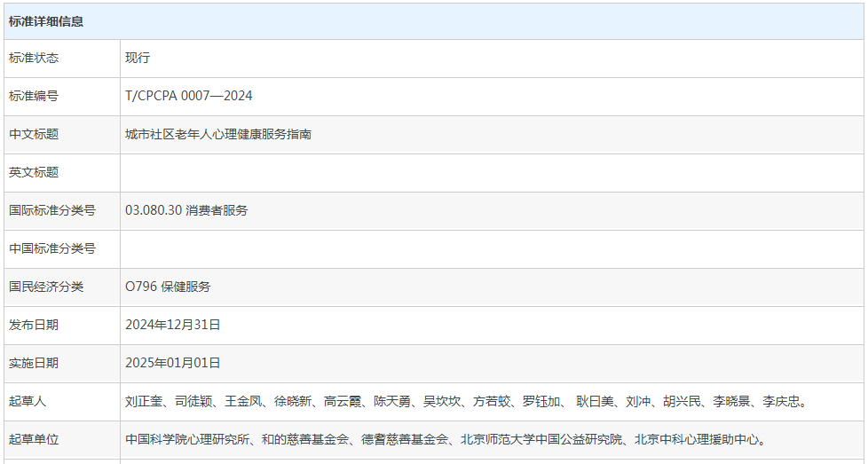Screen dimensions: 868x464
Task: Click the 标准状态 row label
Action: pos(34,58)
